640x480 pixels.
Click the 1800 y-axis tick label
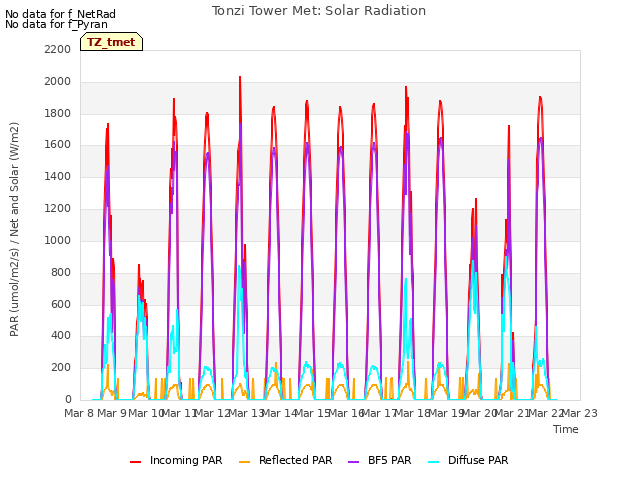click(58, 113)
